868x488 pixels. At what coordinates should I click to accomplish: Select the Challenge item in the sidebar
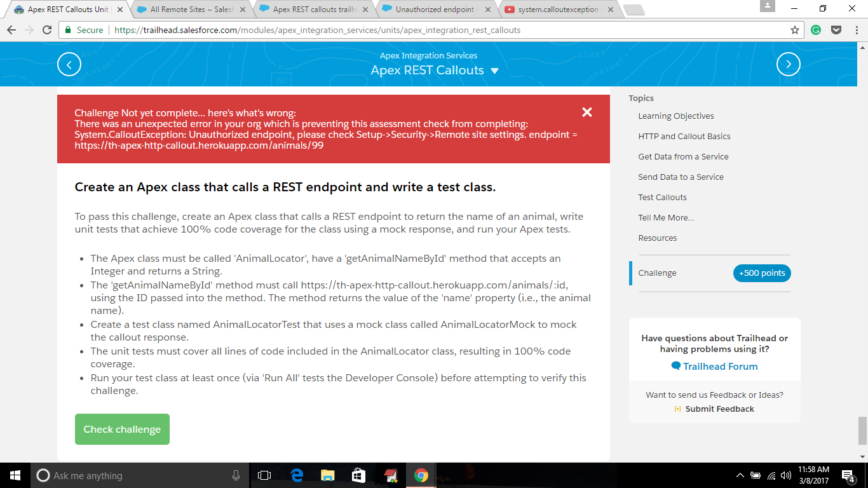click(658, 273)
